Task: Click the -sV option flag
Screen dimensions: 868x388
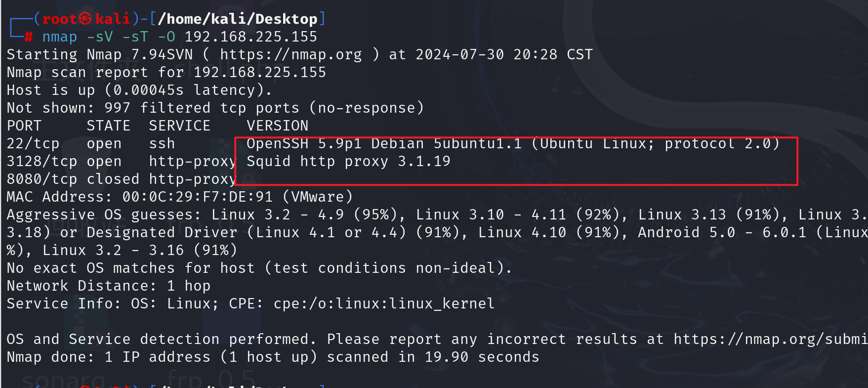Action: click(x=100, y=37)
